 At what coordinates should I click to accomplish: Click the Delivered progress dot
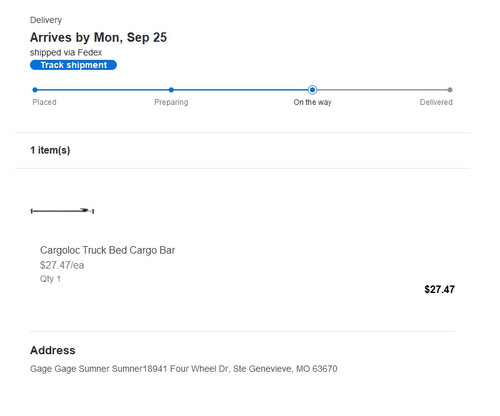450,90
